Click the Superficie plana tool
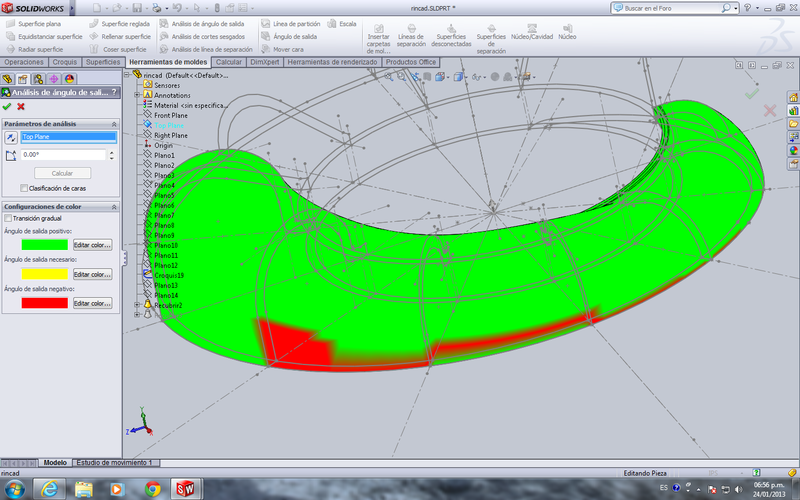The height and width of the screenshot is (500, 800). (39, 23)
